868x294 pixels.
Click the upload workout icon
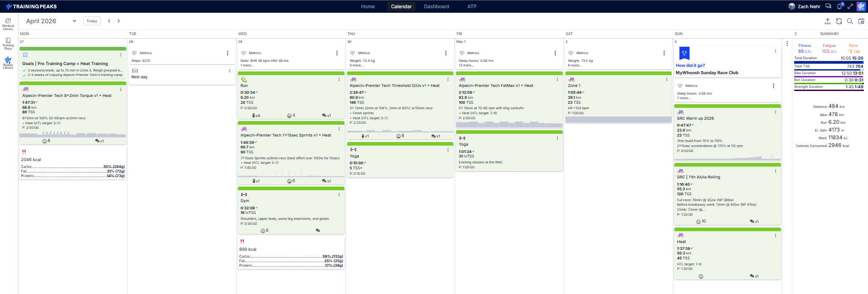coord(827,21)
